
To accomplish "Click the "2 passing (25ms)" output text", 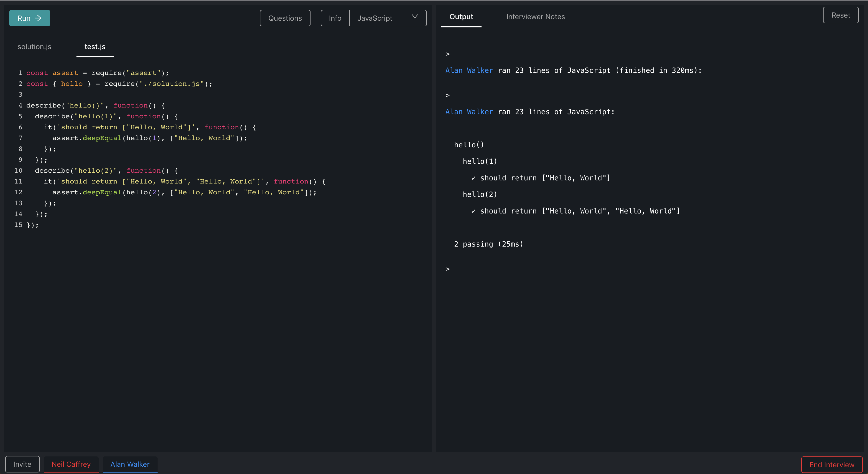I will point(489,244).
